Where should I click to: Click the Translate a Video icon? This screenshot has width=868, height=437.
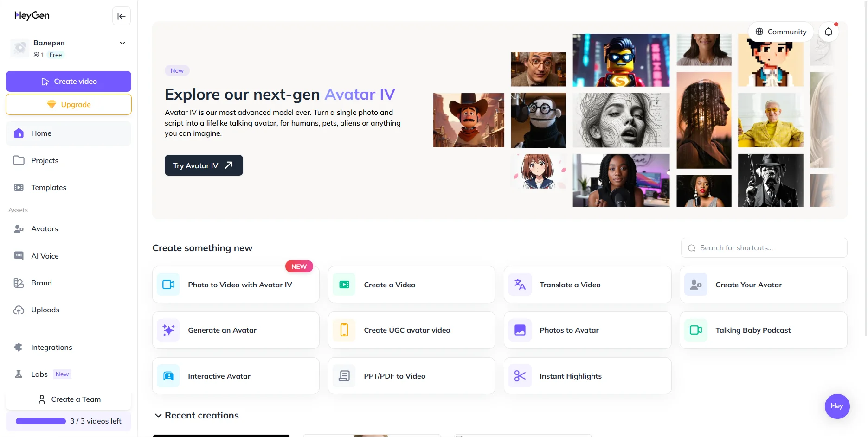(520, 285)
